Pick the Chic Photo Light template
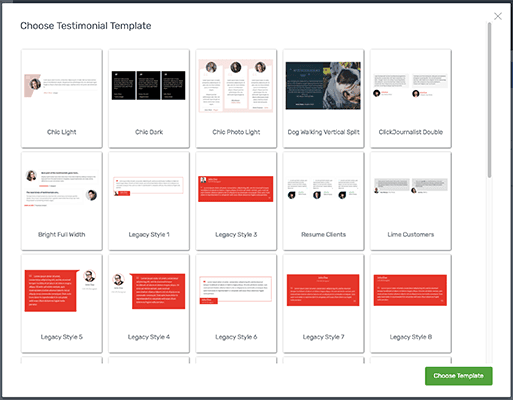Viewport: 513px width, 400px height. point(236,99)
